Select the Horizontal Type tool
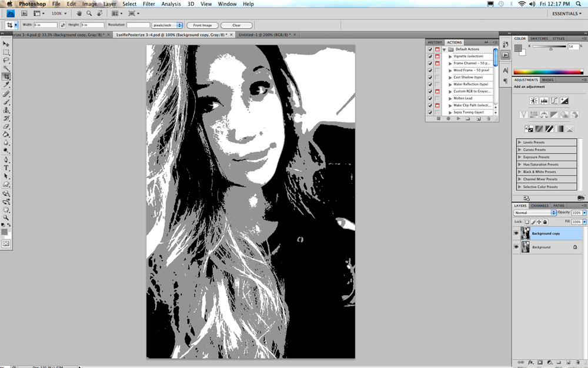The height and width of the screenshot is (368, 588). [x=6, y=168]
